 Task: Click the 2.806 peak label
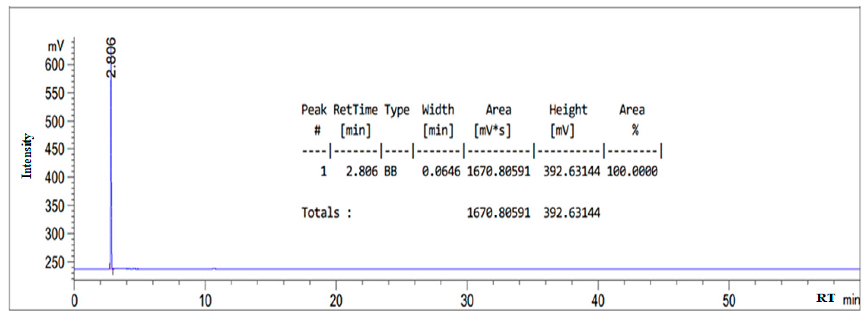tap(112, 57)
